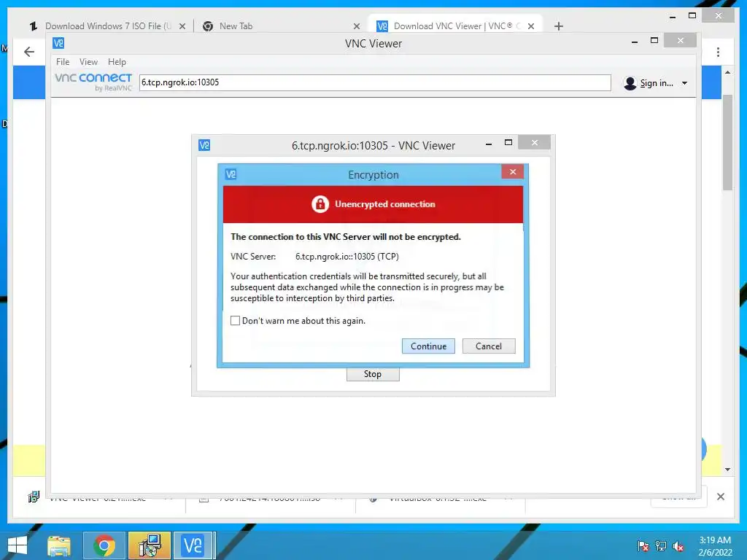Open the Help menu in VNC Viewer
Viewport: 747px width, 560px height.
[117, 62]
